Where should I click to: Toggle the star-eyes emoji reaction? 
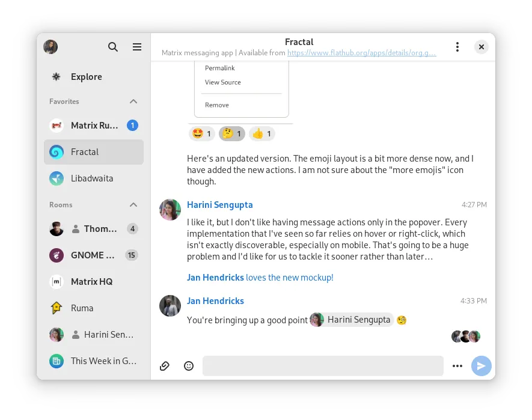click(x=201, y=133)
